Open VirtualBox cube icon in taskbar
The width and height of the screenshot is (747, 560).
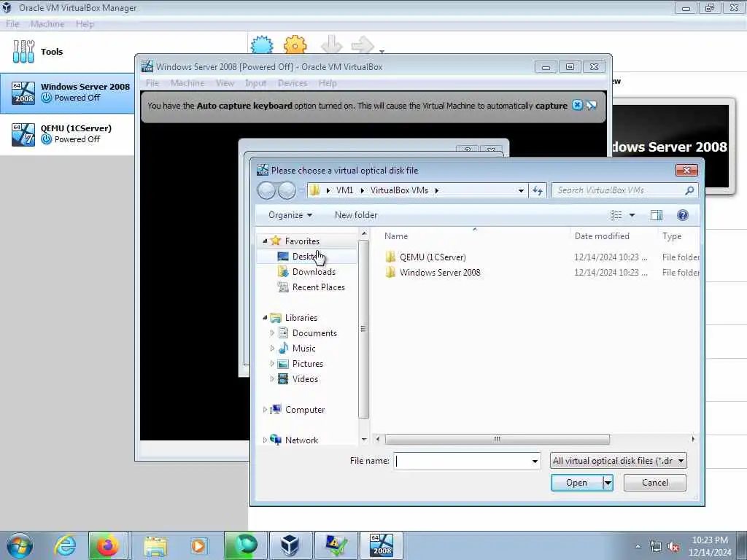pyautogui.click(x=290, y=545)
